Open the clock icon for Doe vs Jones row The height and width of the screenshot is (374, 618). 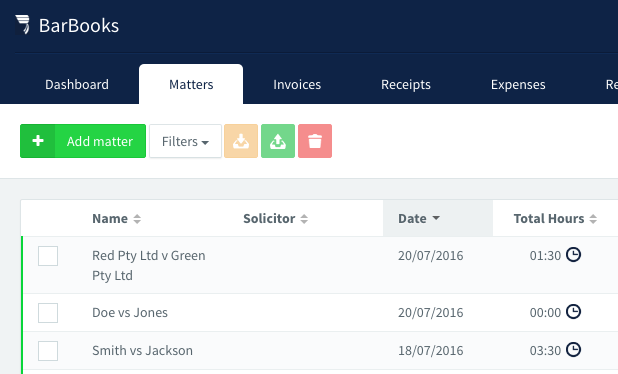tap(573, 312)
